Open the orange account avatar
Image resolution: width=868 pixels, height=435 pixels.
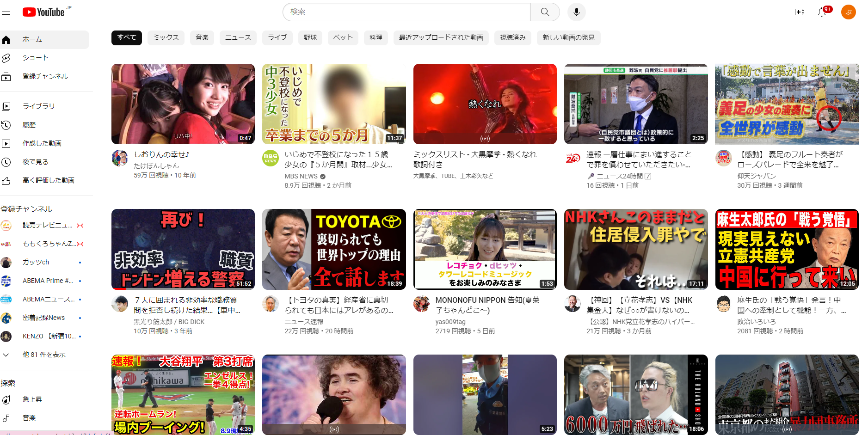click(849, 12)
